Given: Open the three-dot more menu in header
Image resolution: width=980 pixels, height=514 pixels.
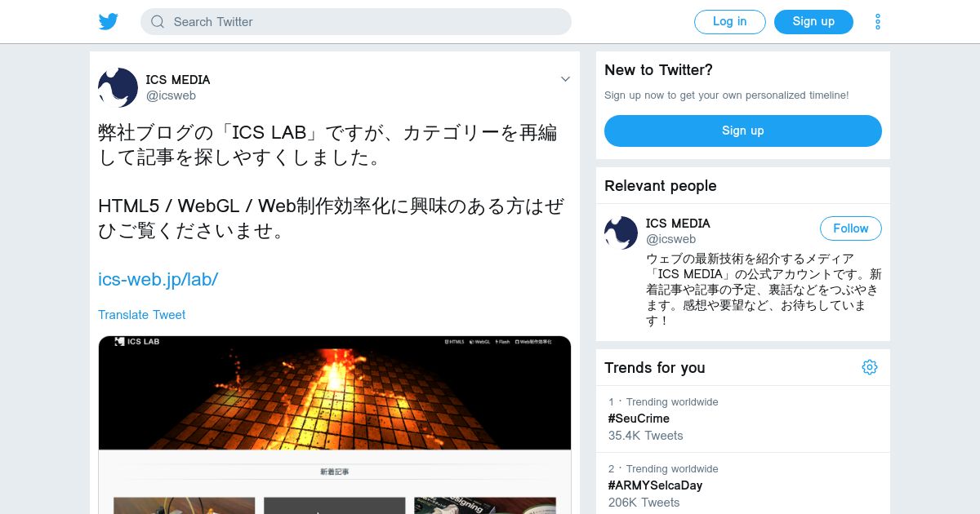Looking at the screenshot, I should point(878,22).
